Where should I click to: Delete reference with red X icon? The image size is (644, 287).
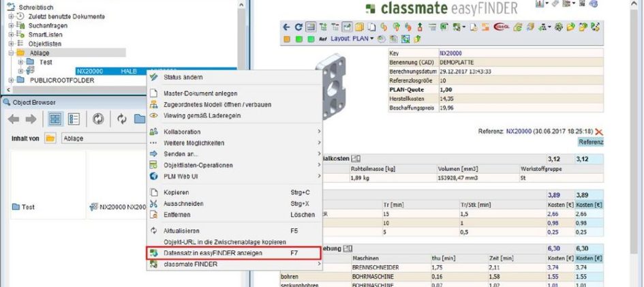point(599,132)
